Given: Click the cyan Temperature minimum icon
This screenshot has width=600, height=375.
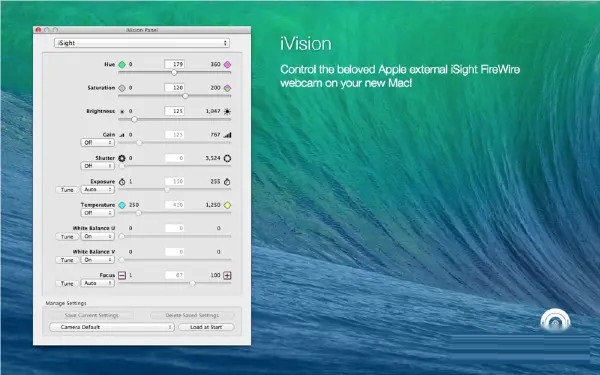Looking at the screenshot, I should click(x=122, y=205).
